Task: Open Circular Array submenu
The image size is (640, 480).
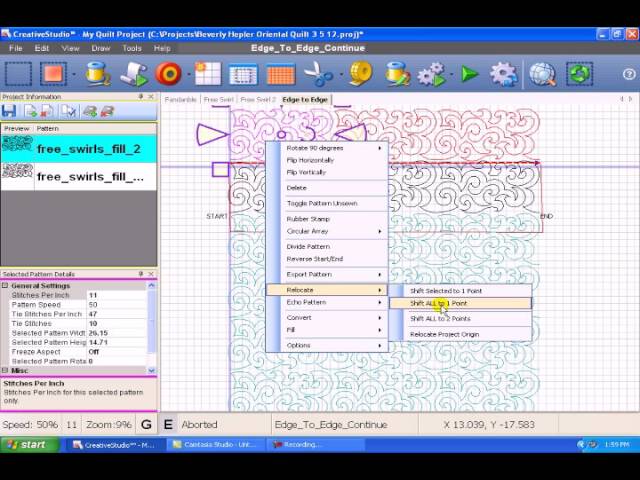Action: [327, 231]
